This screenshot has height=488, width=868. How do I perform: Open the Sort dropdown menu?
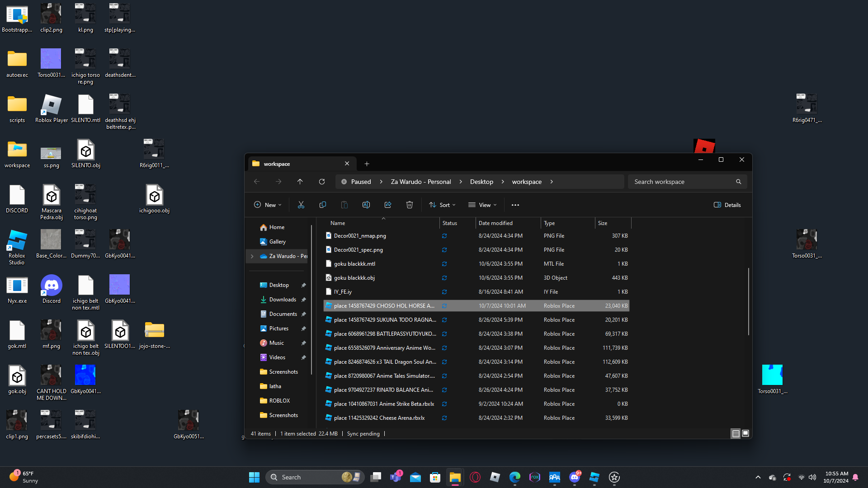[x=442, y=205]
